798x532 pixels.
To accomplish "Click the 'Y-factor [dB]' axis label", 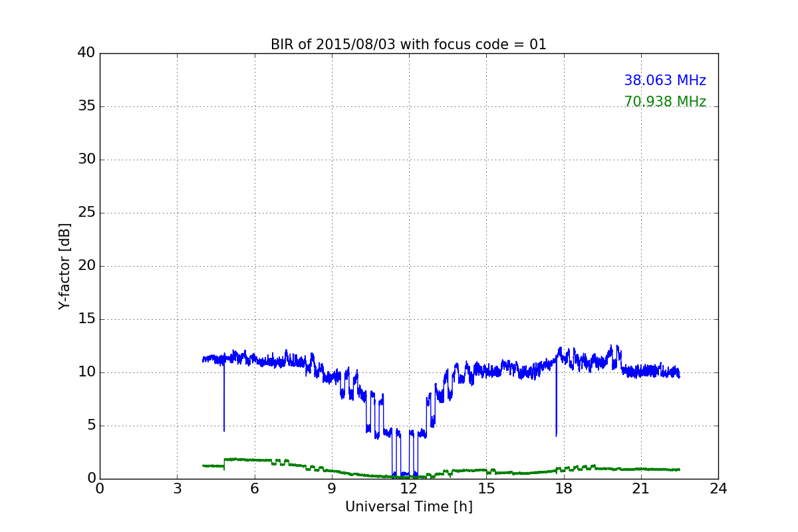I will click(65, 266).
